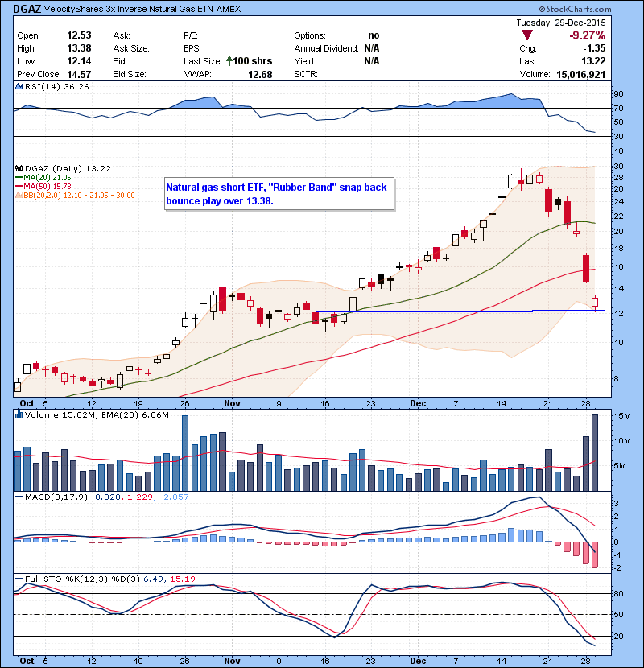Click the Volume 15.02M, EMA(20) 6.06M label
644x668 pixels.
pos(97,415)
